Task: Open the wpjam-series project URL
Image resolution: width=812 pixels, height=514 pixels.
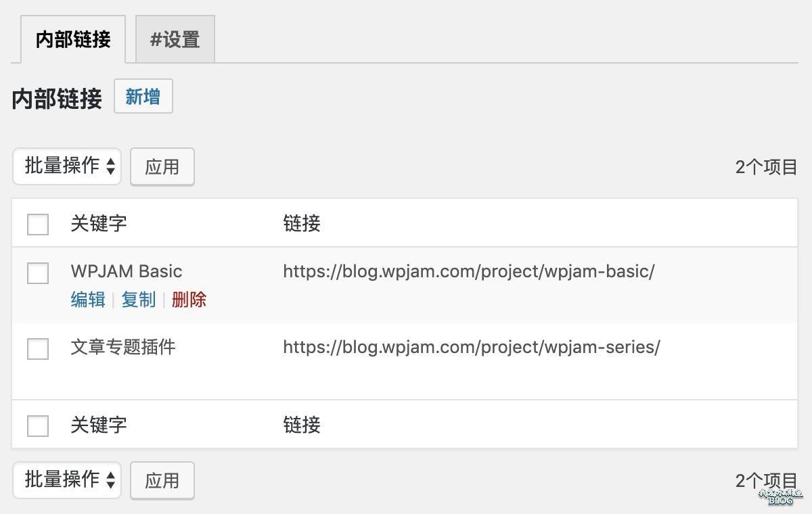Action: tap(470, 347)
